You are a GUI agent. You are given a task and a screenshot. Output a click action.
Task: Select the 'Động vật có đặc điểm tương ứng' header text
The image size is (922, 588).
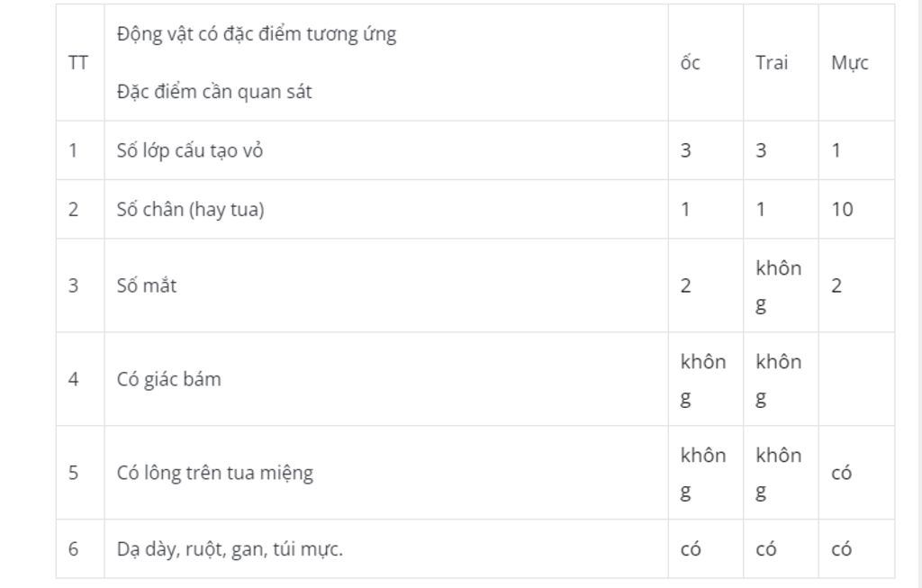[257, 33]
